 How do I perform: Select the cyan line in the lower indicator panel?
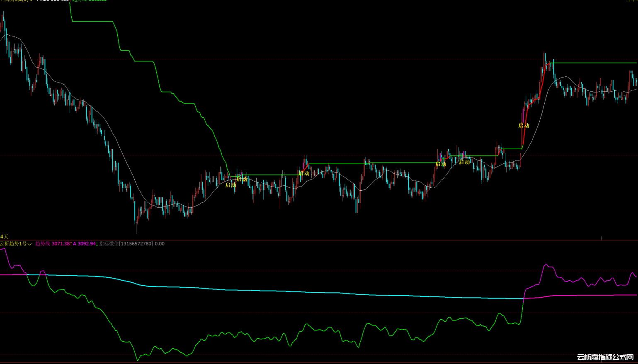coord(290,291)
